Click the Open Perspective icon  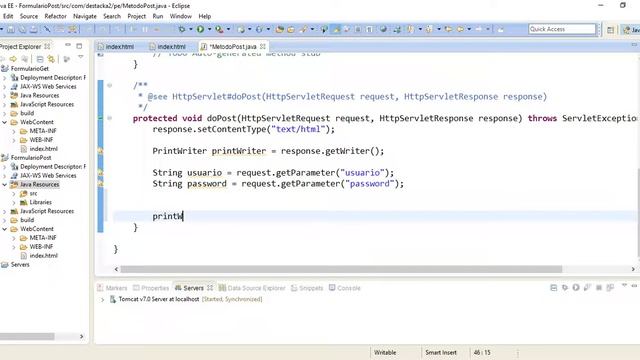point(611,30)
